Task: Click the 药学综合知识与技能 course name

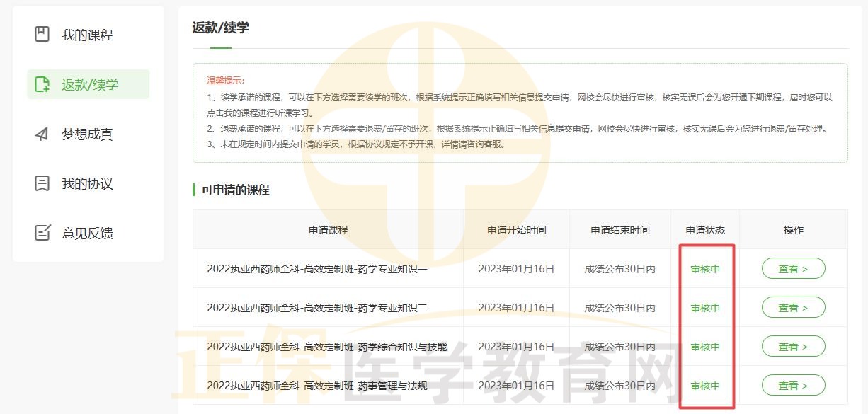Action: [x=327, y=347]
